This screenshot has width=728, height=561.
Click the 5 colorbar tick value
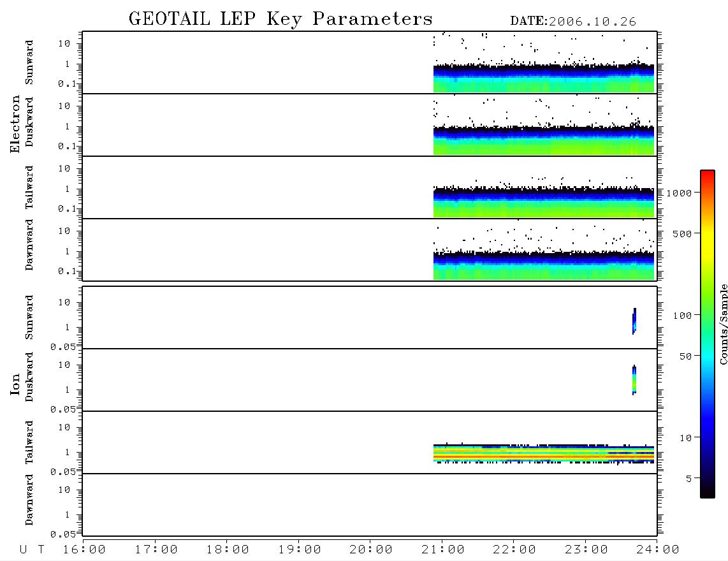(688, 479)
